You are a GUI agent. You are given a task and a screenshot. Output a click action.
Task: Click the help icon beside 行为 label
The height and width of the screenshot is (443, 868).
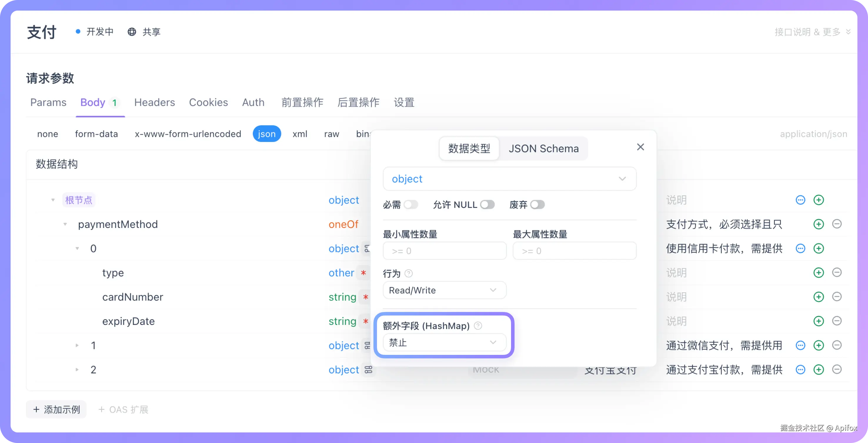408,274
